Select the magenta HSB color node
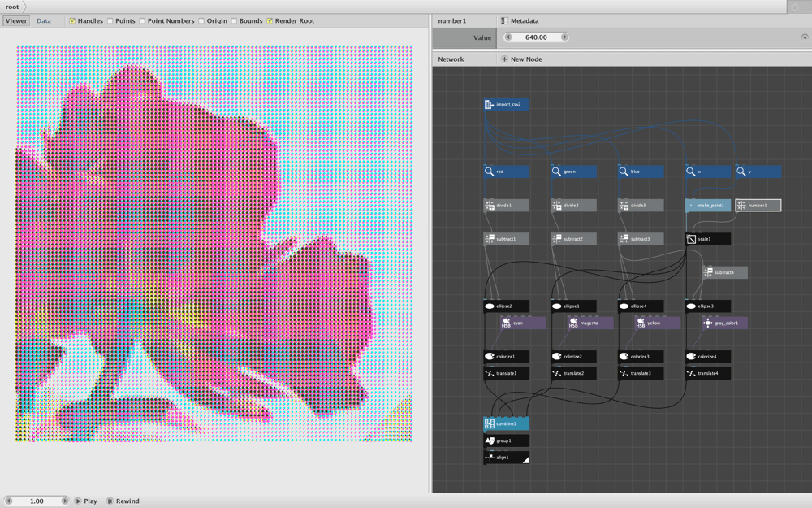The image size is (812, 508). (590, 323)
